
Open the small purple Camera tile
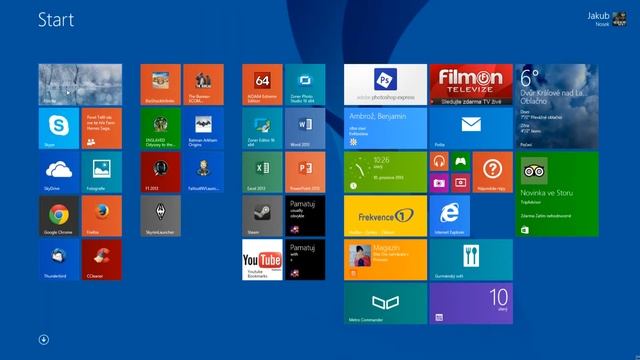[439, 183]
